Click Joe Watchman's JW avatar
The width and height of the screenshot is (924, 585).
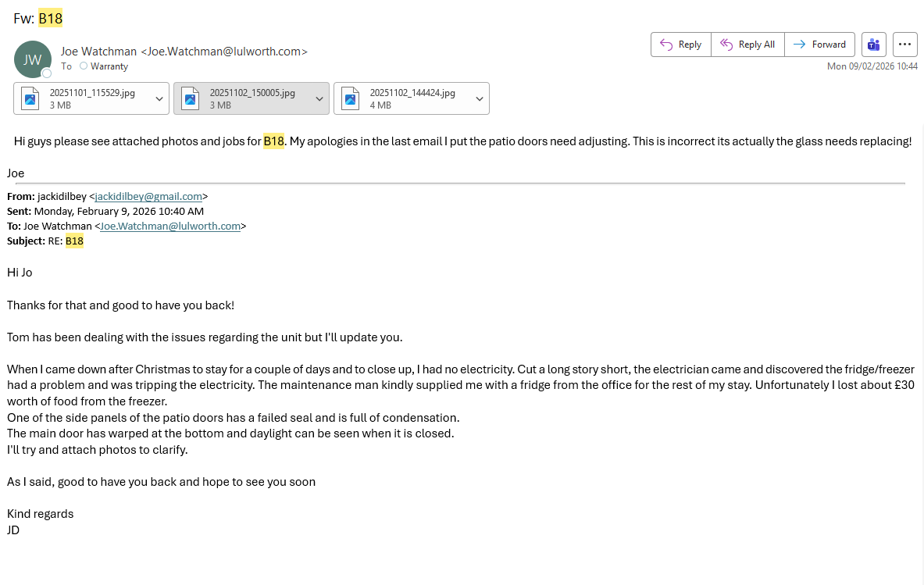(33, 59)
